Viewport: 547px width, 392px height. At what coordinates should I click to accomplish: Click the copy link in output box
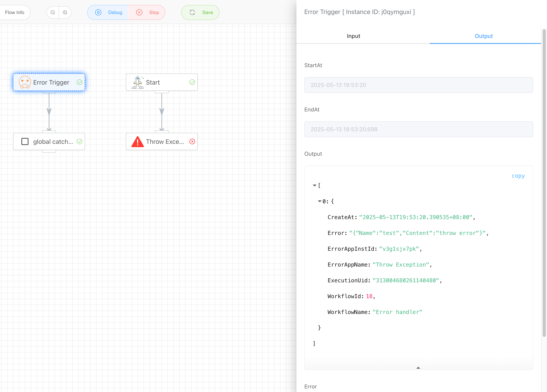(x=518, y=176)
